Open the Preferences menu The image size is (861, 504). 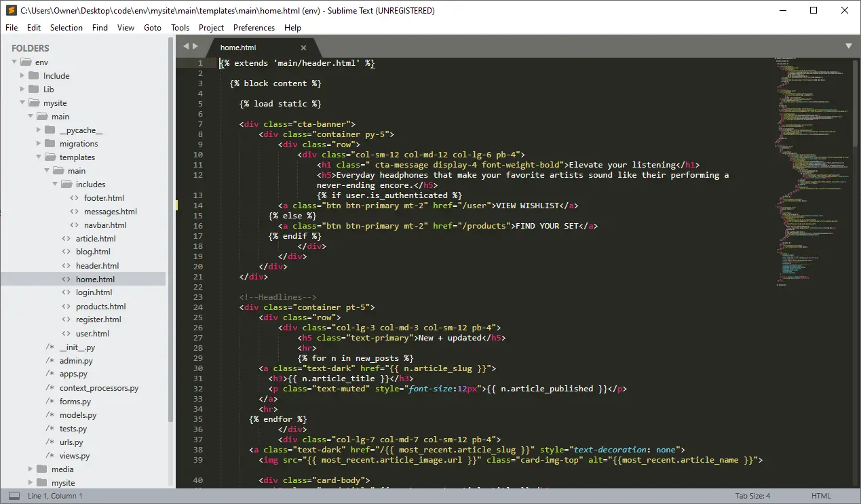point(254,28)
